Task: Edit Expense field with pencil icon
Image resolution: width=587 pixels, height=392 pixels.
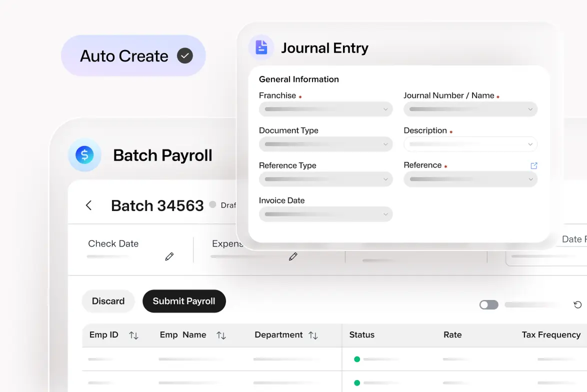Action: tap(293, 256)
